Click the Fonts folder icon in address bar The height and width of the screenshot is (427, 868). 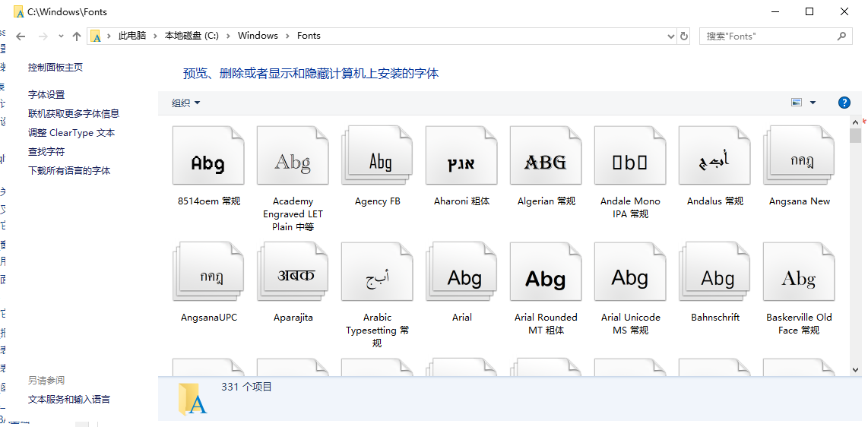tap(97, 36)
